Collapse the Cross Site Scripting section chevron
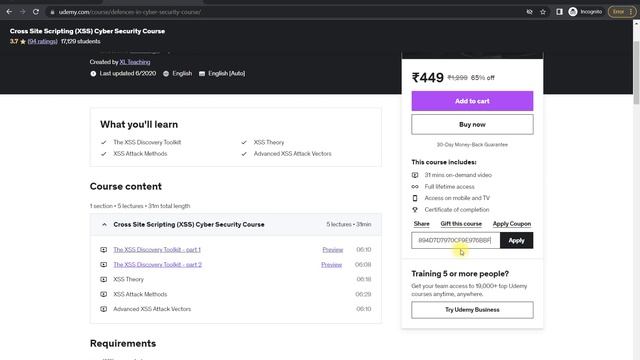This screenshot has width=640, height=360. point(104,224)
